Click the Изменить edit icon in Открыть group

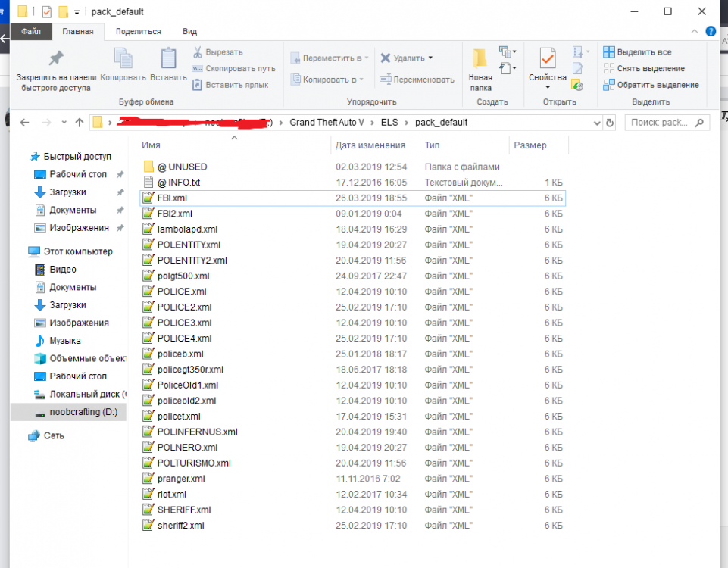(x=577, y=68)
